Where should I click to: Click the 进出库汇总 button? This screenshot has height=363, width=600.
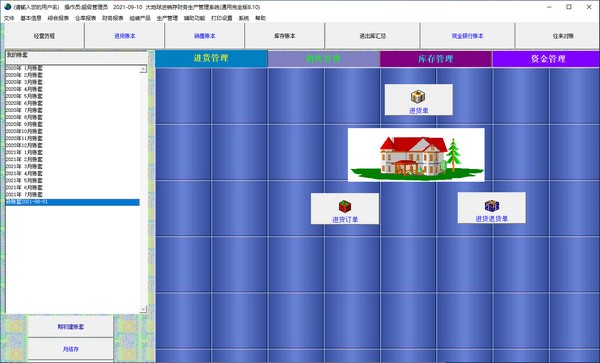click(372, 36)
